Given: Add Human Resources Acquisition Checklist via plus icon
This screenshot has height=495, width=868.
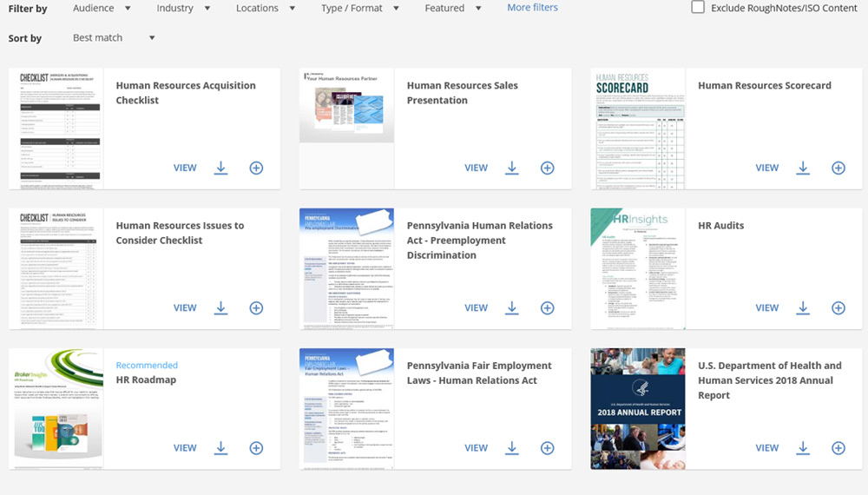Looking at the screenshot, I should (256, 168).
